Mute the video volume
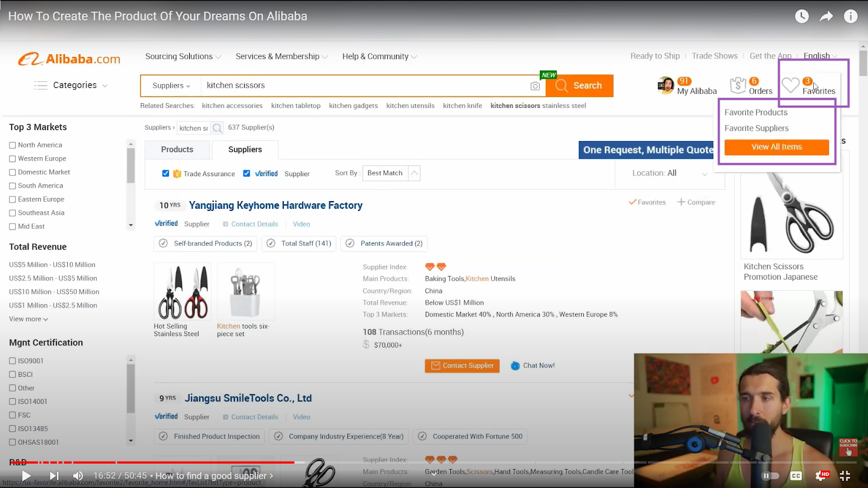This screenshot has width=868, height=488. pos(78,476)
